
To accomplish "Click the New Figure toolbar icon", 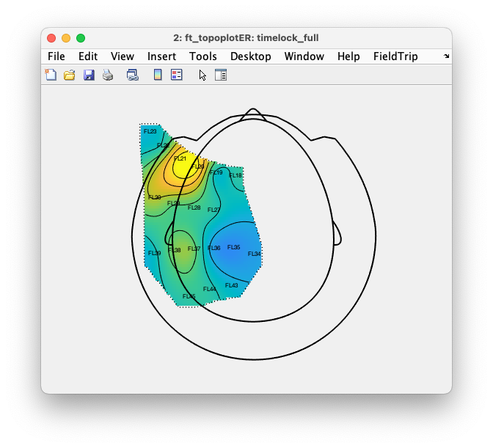I will point(51,75).
